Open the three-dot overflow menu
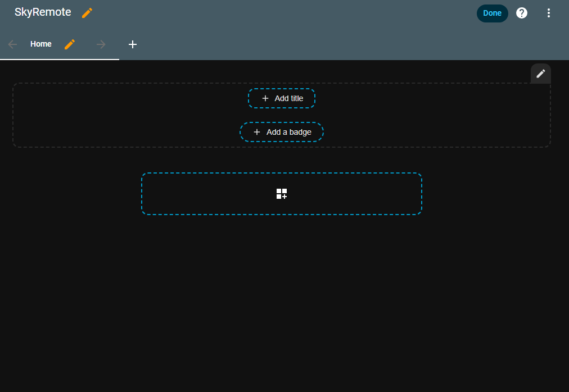 pyautogui.click(x=549, y=13)
